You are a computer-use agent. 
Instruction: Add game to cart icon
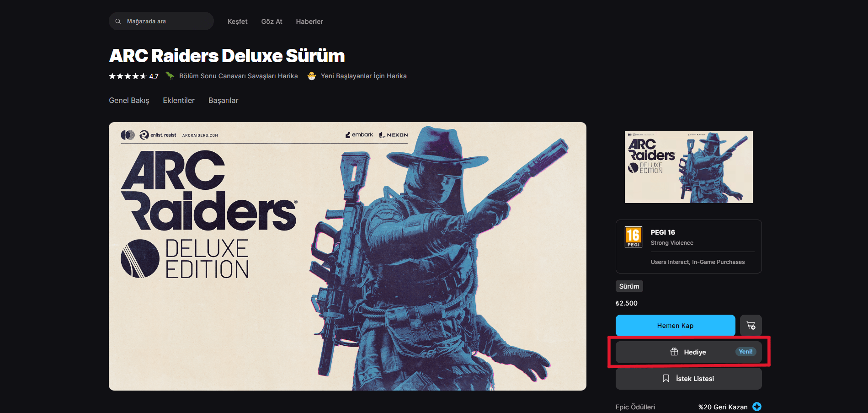751,325
